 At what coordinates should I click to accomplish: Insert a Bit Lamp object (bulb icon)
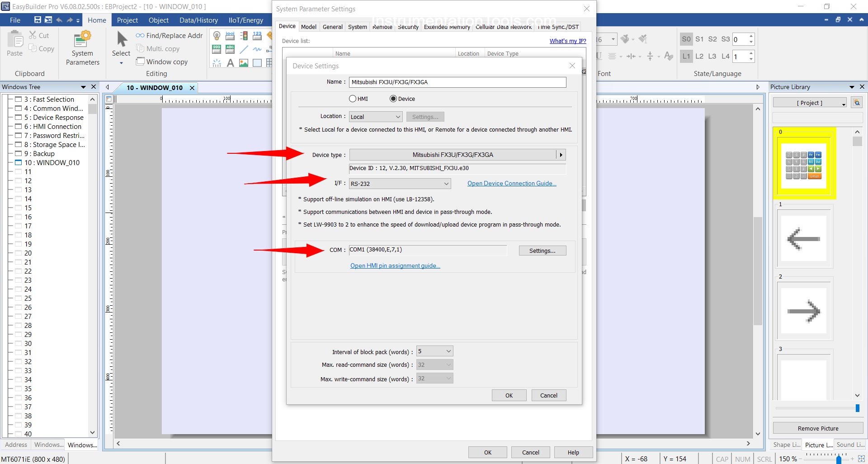(x=217, y=36)
